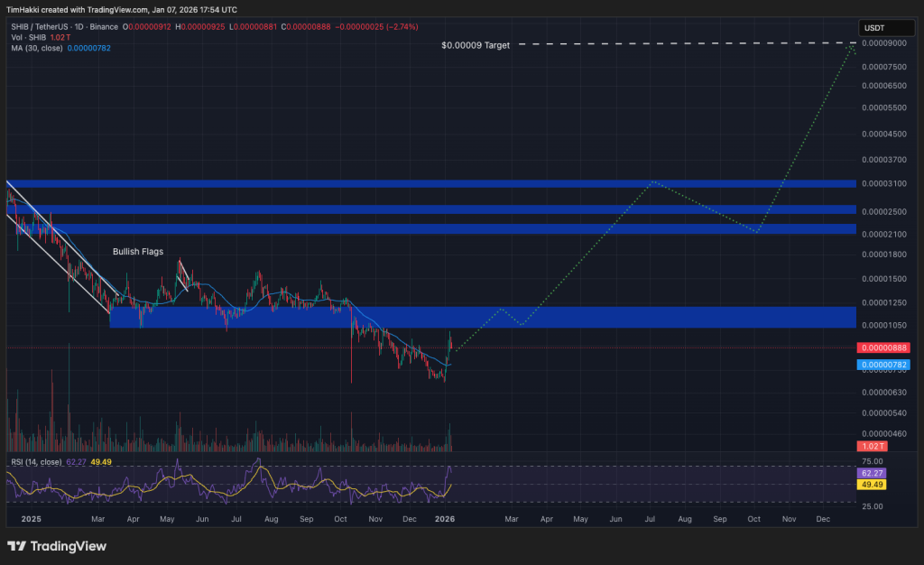This screenshot has height=565, width=924.
Task: Click the 1D timeframe in chart title
Action: [x=79, y=26]
